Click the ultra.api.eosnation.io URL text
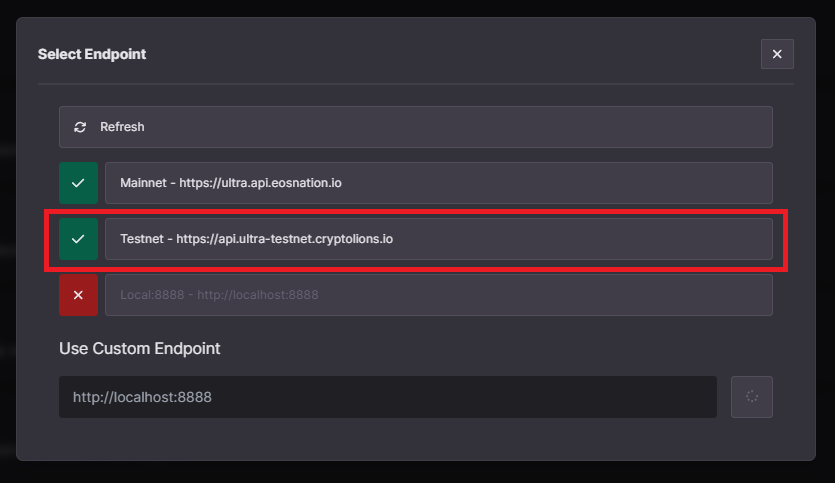 [260, 183]
